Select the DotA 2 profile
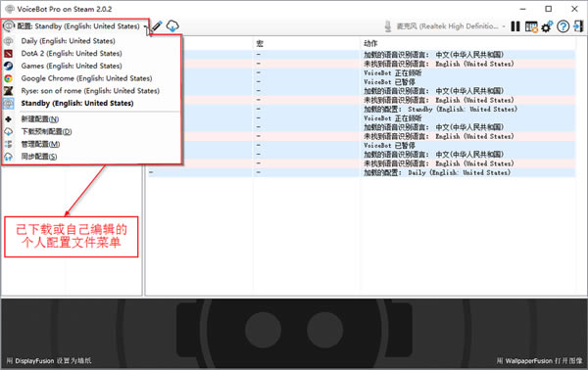The image size is (588, 370). point(72,53)
